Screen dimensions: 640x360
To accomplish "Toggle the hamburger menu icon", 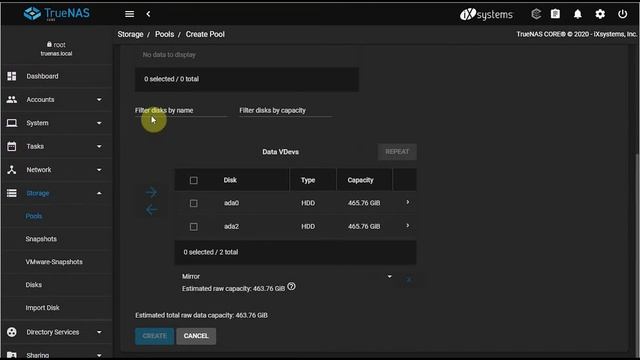I will tap(129, 14).
